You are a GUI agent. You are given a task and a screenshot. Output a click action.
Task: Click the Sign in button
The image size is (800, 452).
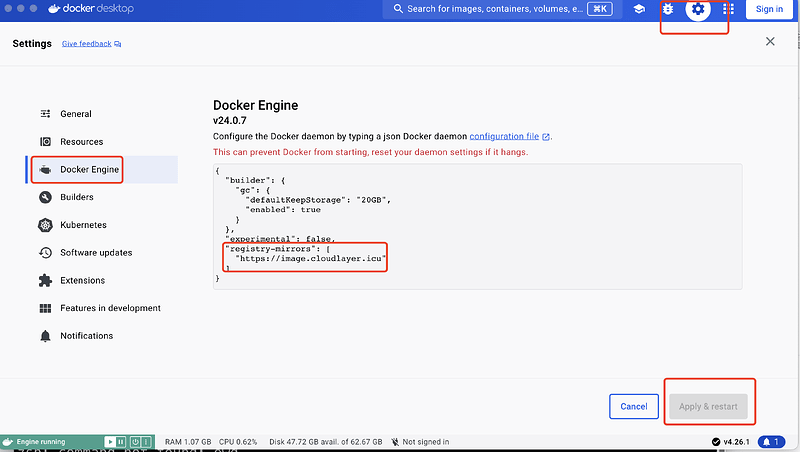[769, 9]
